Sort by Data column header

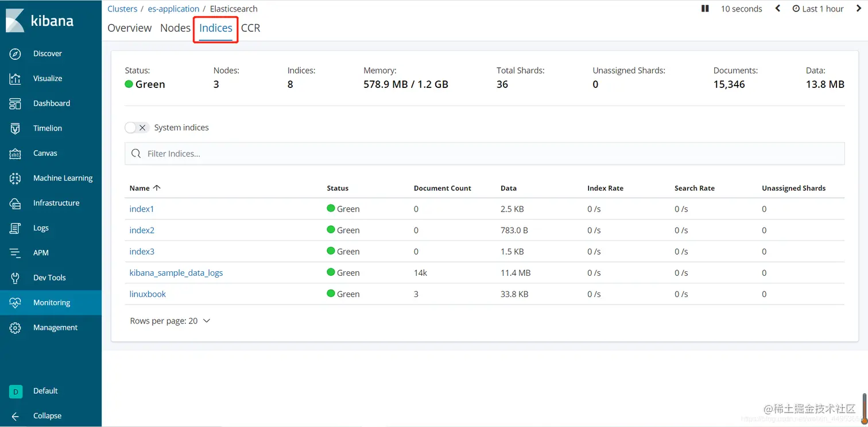[x=509, y=188]
